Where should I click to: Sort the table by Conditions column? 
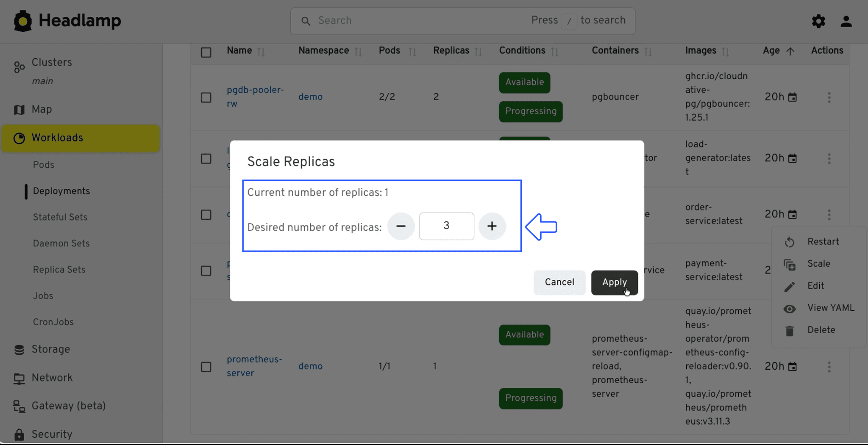coord(554,52)
